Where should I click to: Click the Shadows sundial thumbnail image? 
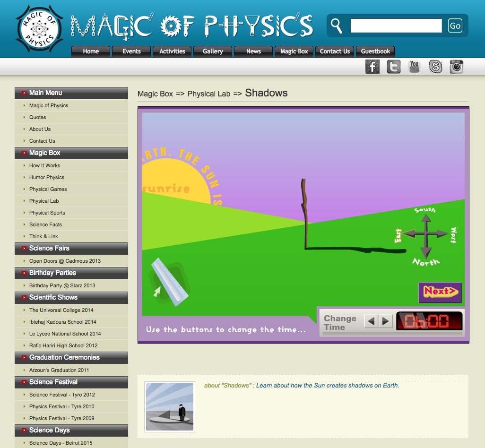point(169,407)
